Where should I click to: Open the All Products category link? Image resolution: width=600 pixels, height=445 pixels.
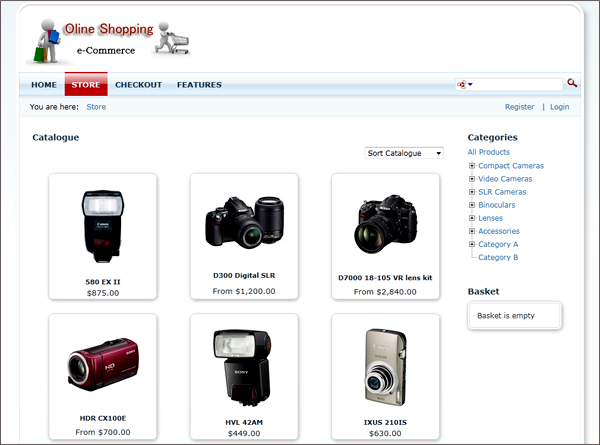(489, 152)
